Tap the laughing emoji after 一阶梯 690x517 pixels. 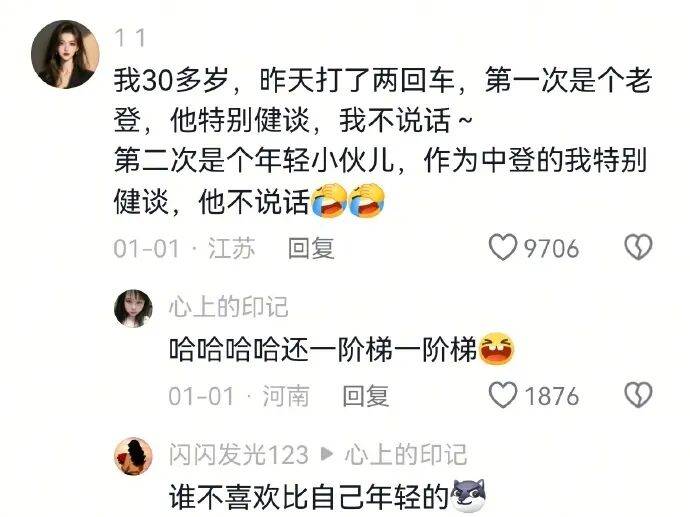pos(496,349)
